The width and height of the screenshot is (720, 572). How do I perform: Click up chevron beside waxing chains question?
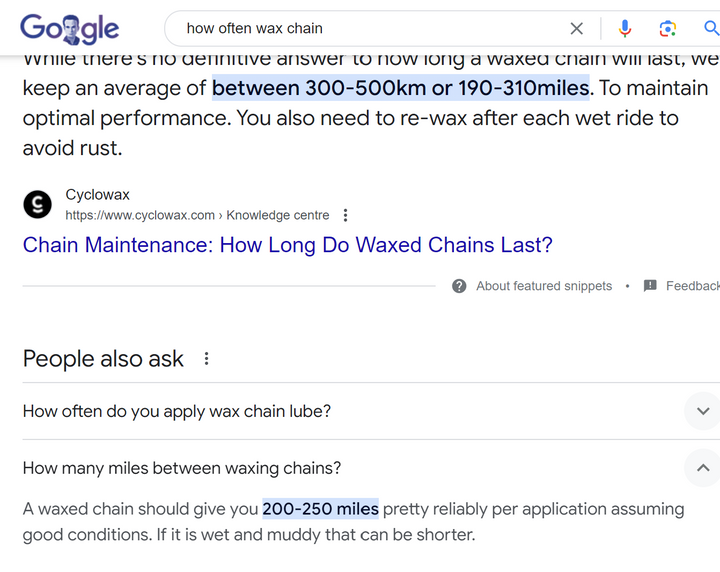703,468
